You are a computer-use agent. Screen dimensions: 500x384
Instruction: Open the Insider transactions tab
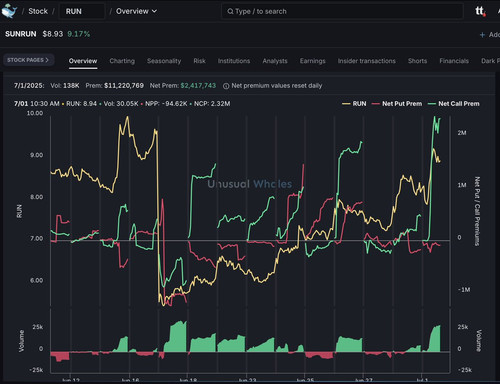pos(367,61)
